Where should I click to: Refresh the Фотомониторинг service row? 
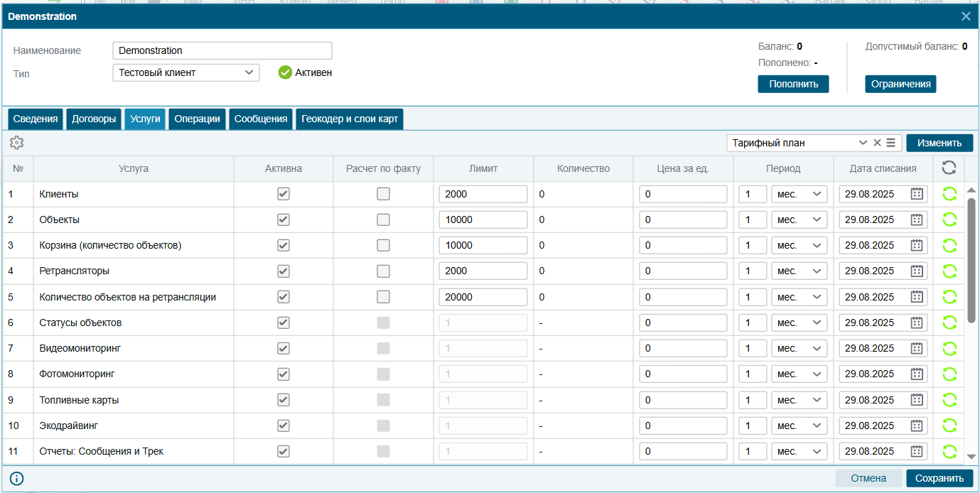pos(949,374)
